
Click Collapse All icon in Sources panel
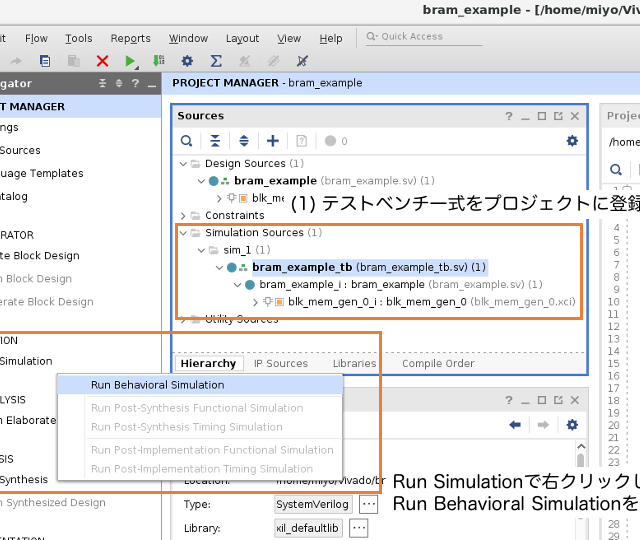coord(214,141)
